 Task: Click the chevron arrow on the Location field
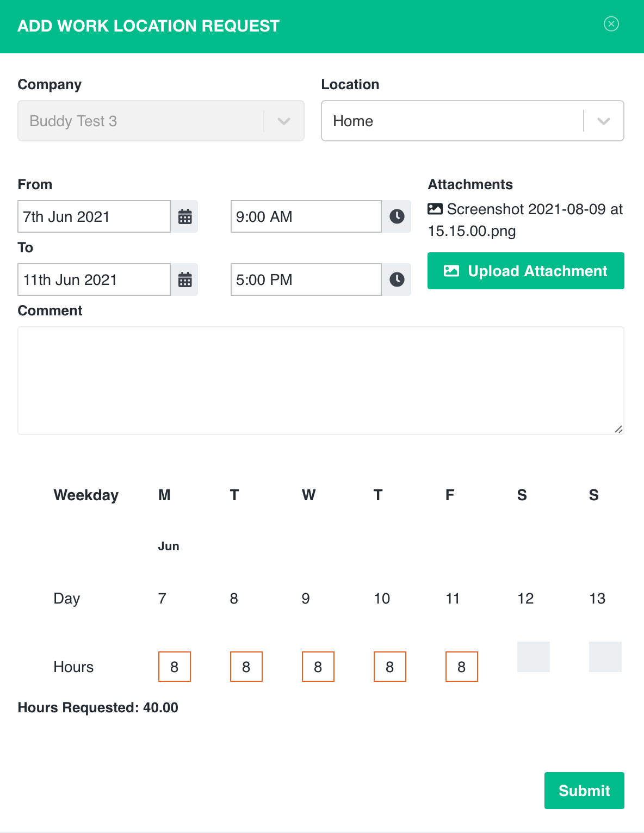tap(603, 121)
